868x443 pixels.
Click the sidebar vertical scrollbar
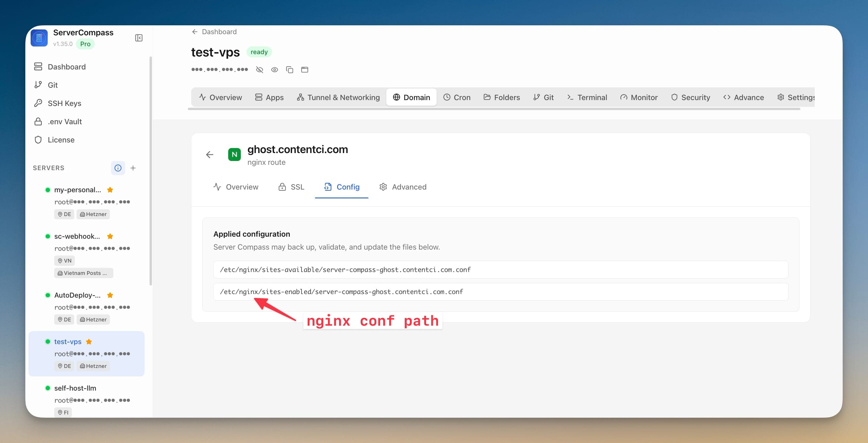(150, 171)
